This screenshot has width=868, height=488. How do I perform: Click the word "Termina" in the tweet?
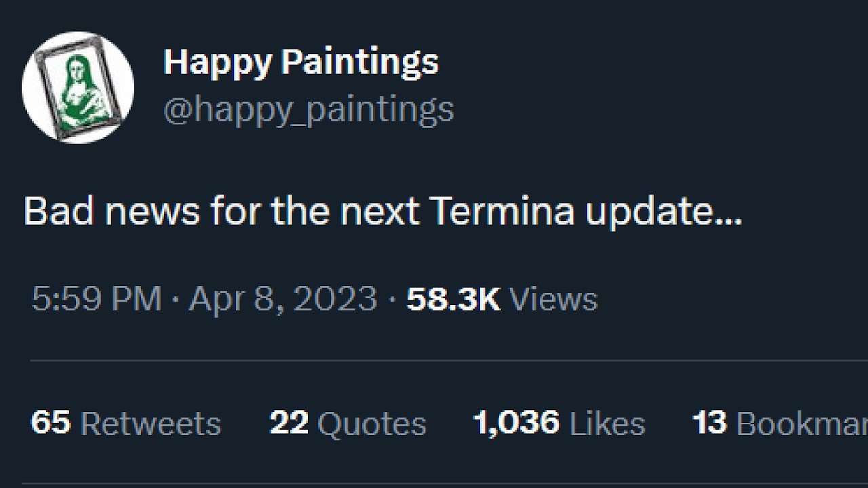click(502, 212)
